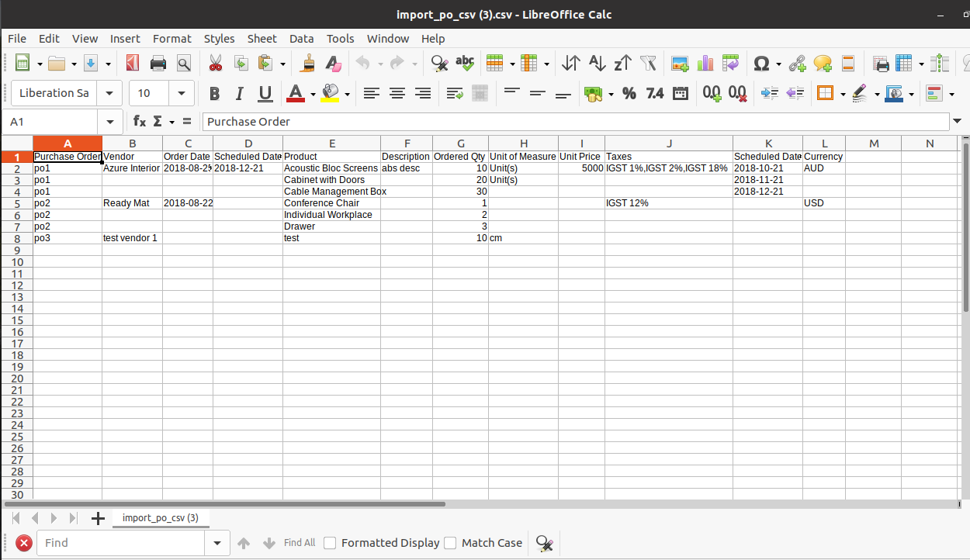Toggle the AutoFilter funnel icon
This screenshot has height=560, width=970.
[648, 63]
